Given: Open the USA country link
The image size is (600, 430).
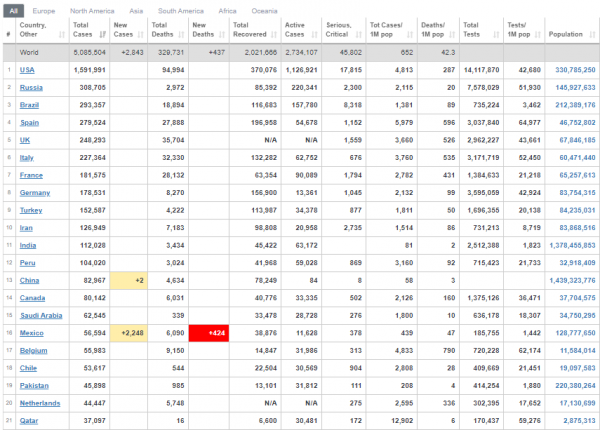Looking at the screenshot, I should click(27, 70).
